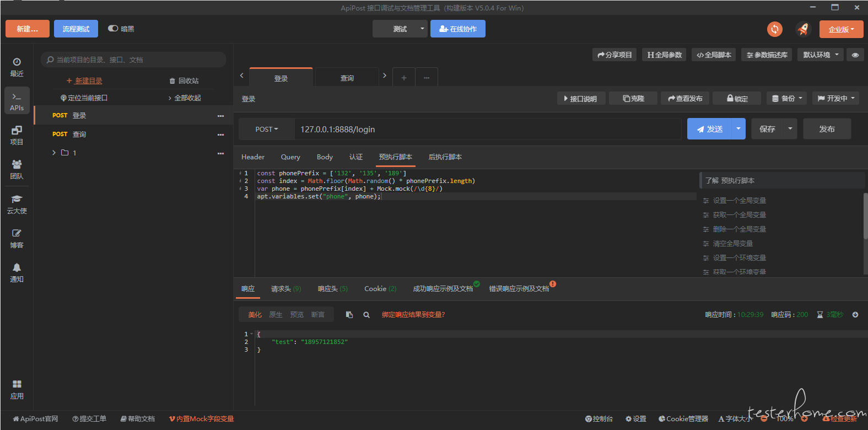Click the rocket icon in top bar
Viewport: 868px width, 430px height.
coord(803,29)
